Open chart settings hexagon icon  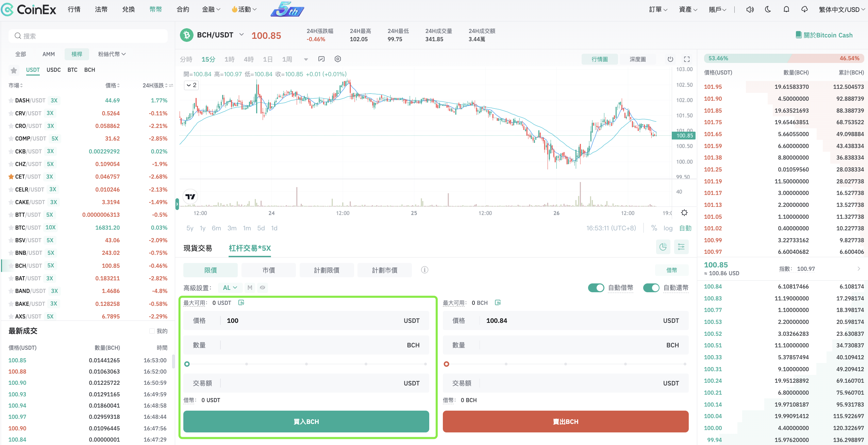point(338,59)
